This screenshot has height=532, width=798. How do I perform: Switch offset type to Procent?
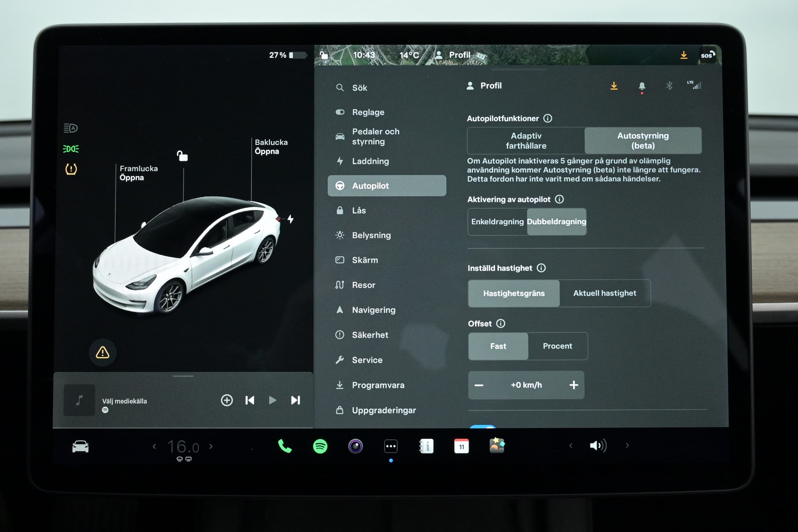pyautogui.click(x=557, y=346)
